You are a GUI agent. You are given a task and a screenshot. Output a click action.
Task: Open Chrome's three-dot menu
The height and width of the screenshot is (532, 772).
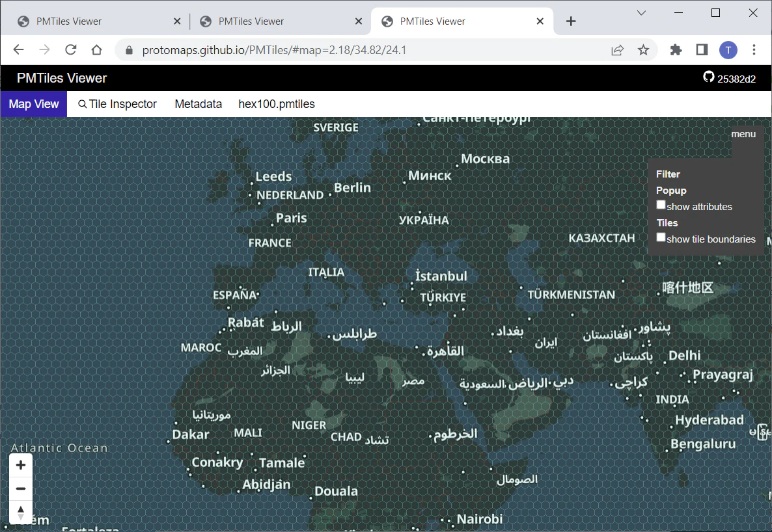pyautogui.click(x=754, y=49)
